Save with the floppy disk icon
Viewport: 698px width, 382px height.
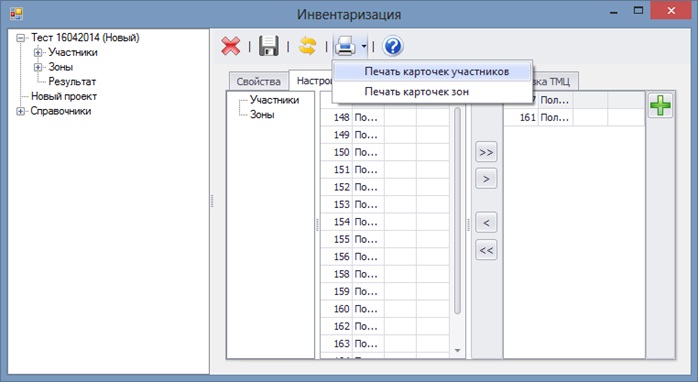269,46
